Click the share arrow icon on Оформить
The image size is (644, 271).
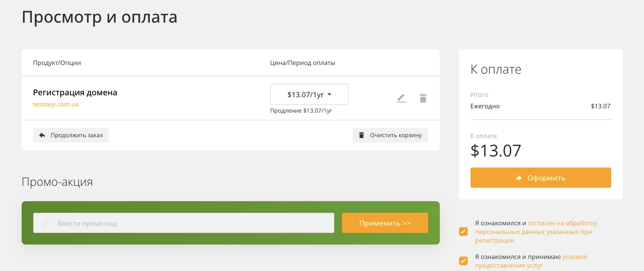point(519,178)
